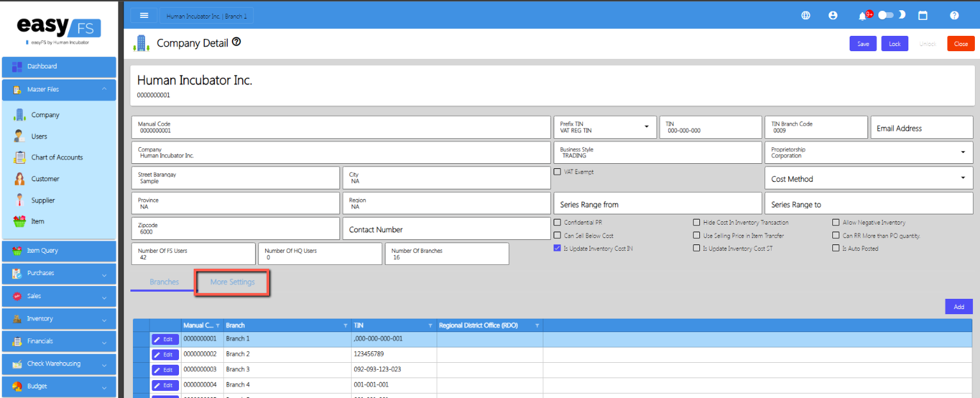Switch to the More Settings tab
The image size is (980, 398).
tap(233, 282)
